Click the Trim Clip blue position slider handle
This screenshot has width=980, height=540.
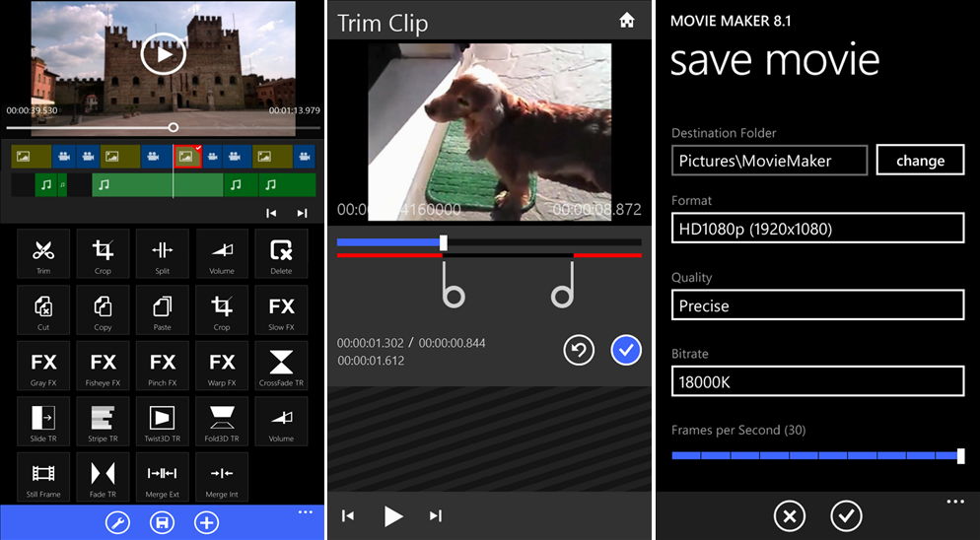coord(443,241)
